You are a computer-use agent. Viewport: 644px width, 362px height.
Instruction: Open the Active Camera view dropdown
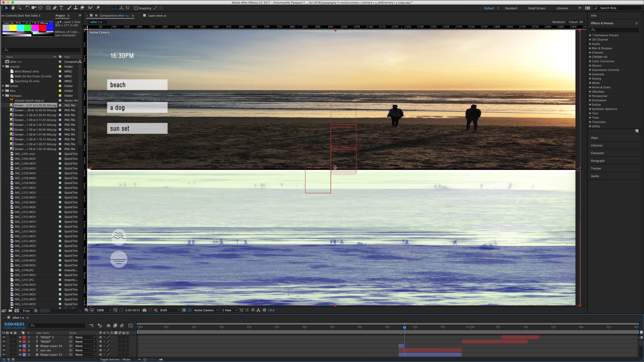coord(206,310)
